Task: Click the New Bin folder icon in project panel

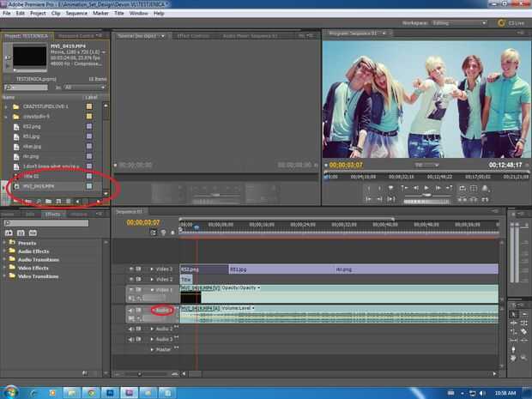Action: (x=49, y=202)
